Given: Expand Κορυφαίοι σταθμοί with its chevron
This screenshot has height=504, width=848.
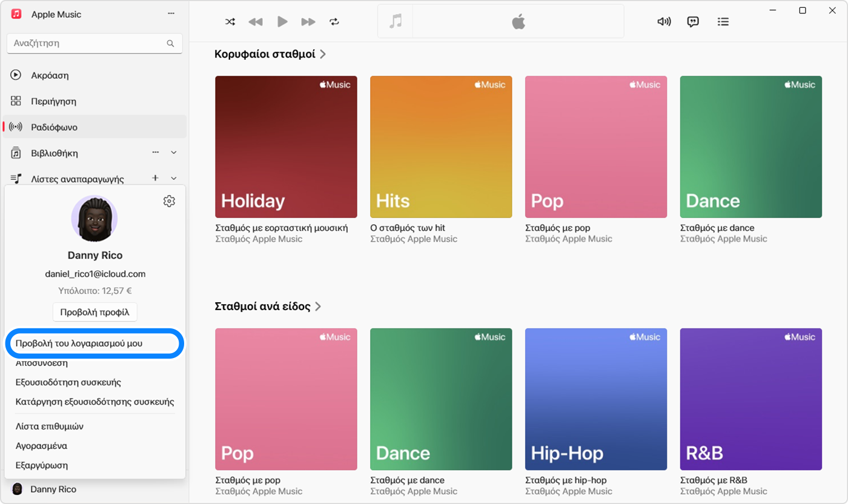Looking at the screenshot, I should [x=323, y=54].
